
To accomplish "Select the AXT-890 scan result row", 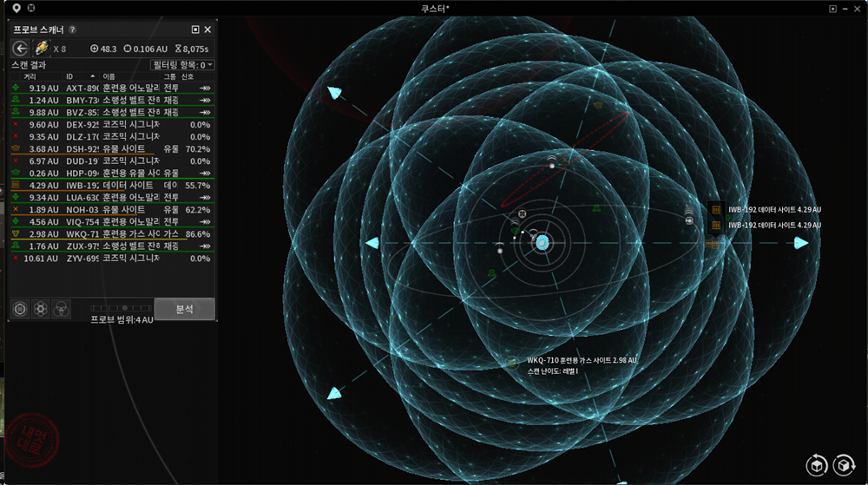I will click(112, 88).
